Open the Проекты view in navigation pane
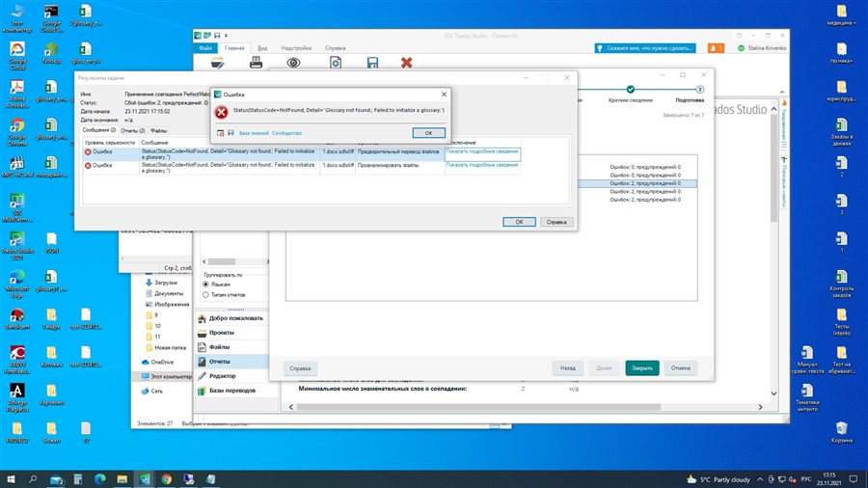The image size is (868, 488). click(x=231, y=333)
